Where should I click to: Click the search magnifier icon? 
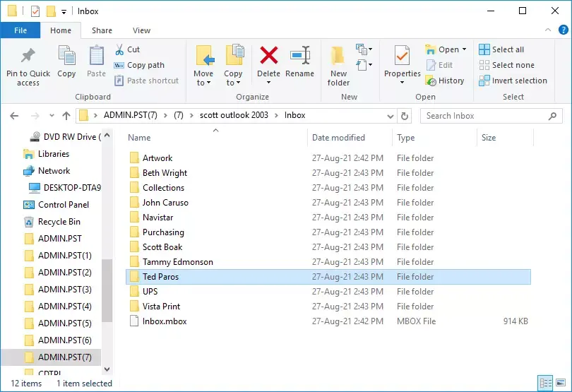(x=553, y=116)
